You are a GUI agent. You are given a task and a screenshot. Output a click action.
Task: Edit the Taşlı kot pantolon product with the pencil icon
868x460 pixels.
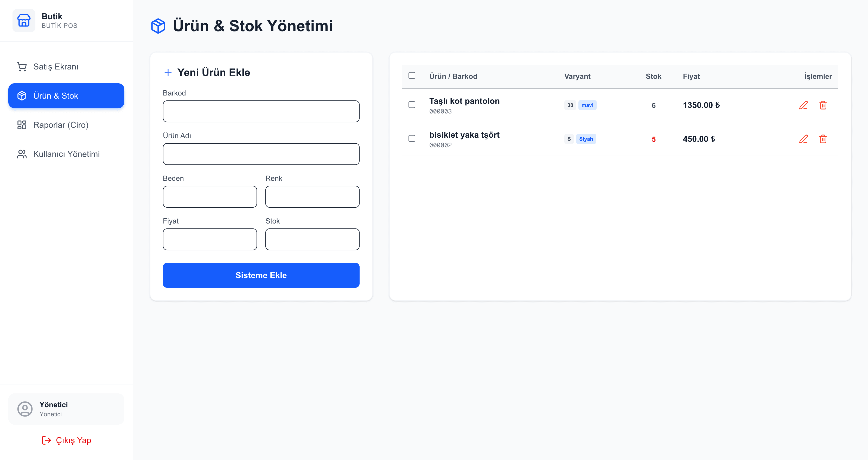tap(804, 105)
